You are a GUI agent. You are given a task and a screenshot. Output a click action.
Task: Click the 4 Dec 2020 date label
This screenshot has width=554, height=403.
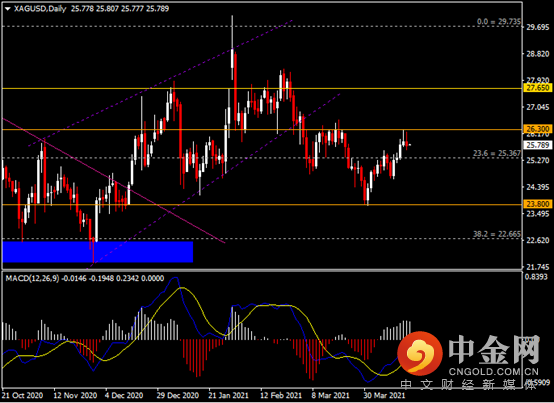pos(124,396)
